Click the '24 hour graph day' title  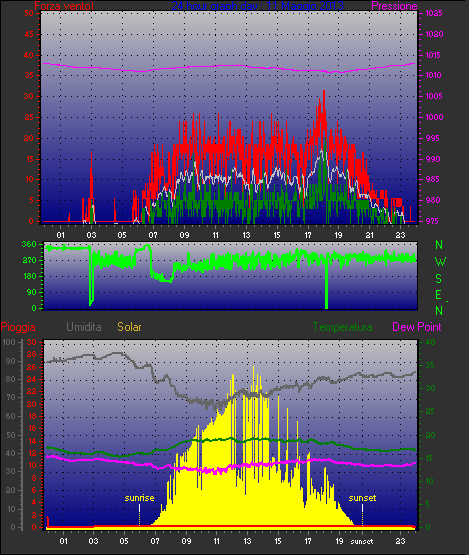coord(257,6)
